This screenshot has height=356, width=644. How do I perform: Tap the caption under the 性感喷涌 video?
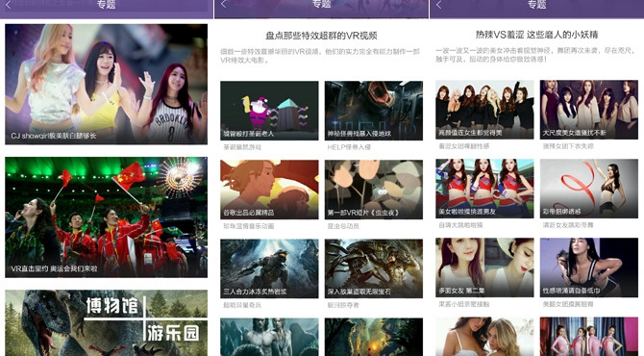coord(568,304)
